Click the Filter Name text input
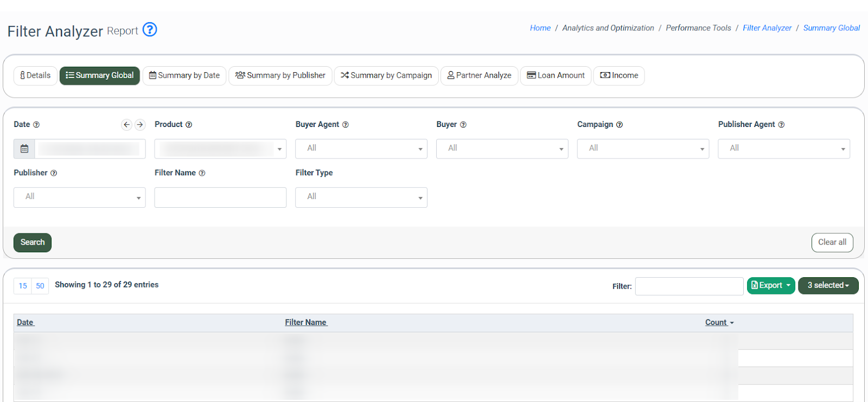 [220, 197]
